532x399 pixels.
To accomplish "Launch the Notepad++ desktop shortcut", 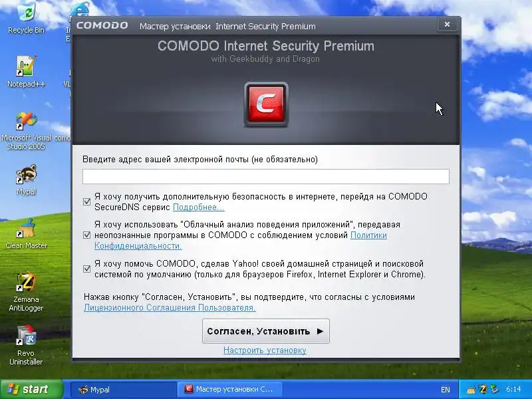I will tap(26, 71).
